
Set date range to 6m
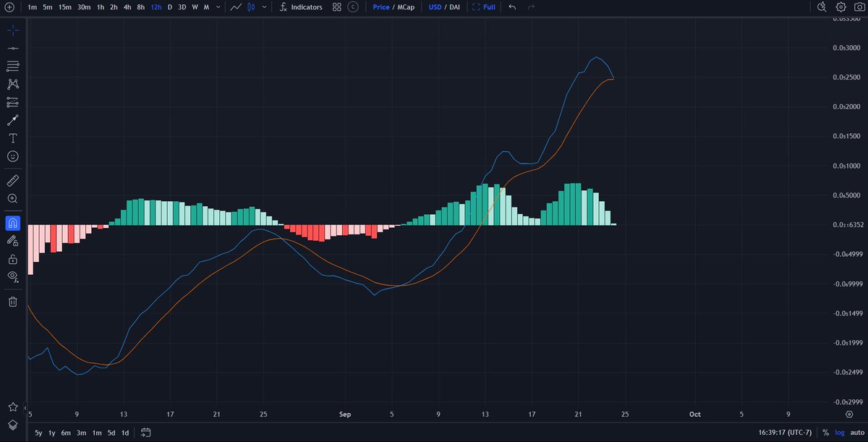[66, 433]
